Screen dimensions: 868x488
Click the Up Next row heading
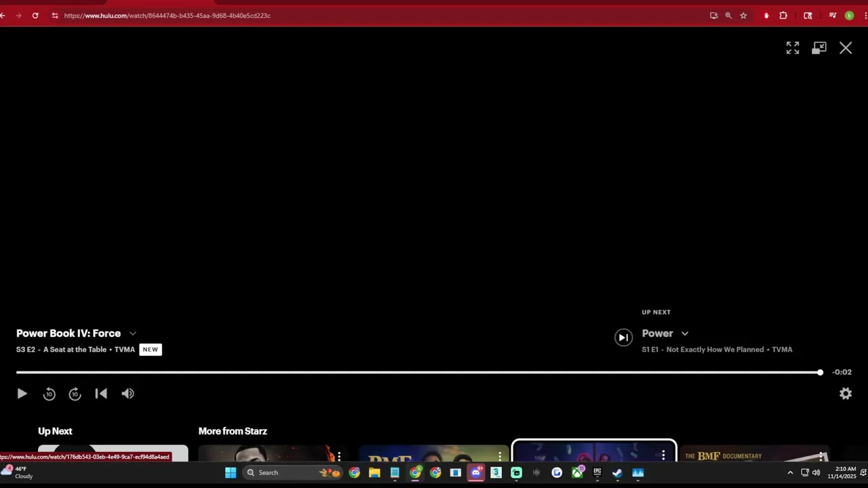55,431
